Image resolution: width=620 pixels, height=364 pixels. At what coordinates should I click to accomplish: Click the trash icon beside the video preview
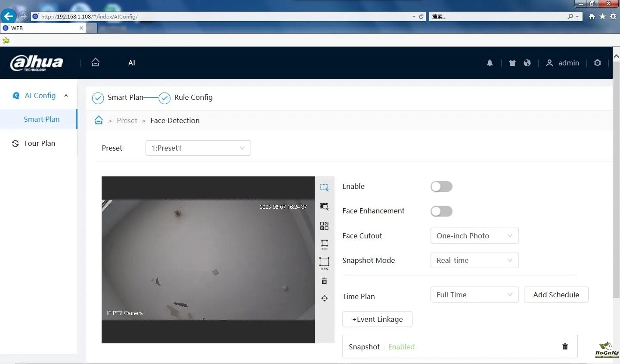[x=324, y=281]
